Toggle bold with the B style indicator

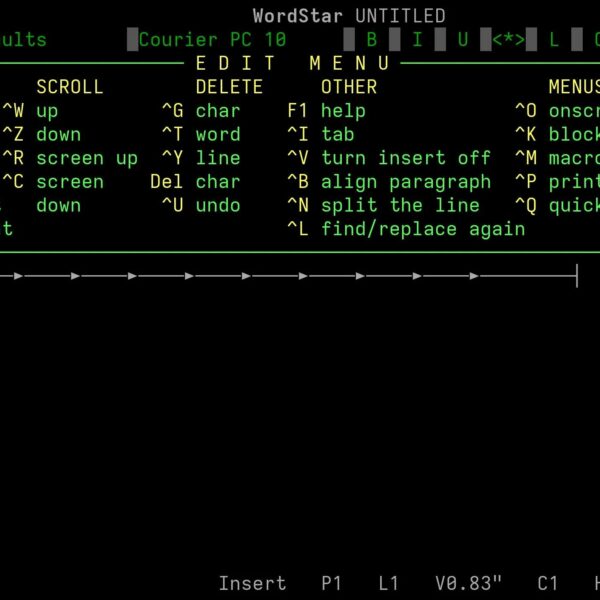click(371, 39)
